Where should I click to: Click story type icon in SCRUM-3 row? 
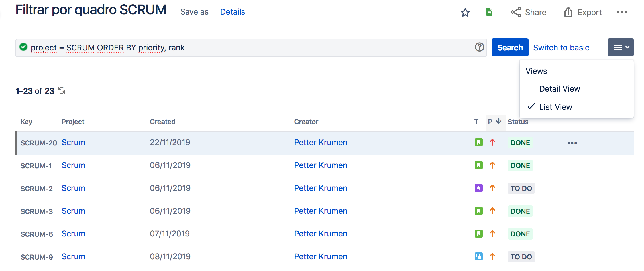pyautogui.click(x=479, y=211)
